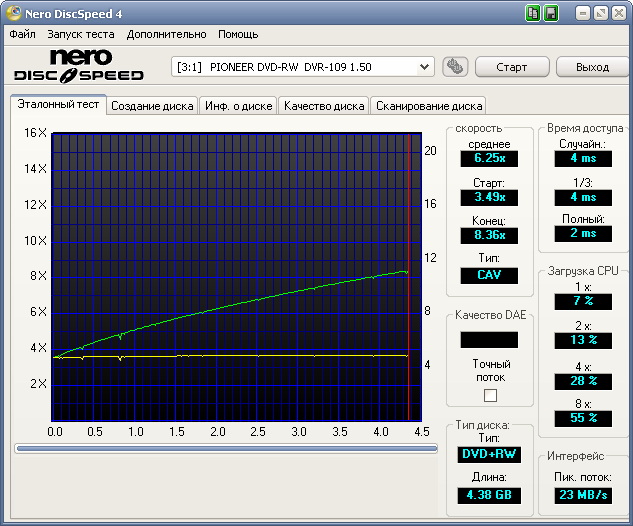Click the copy-to-clipboard icon in title bar
The image size is (633, 526).
533,14
